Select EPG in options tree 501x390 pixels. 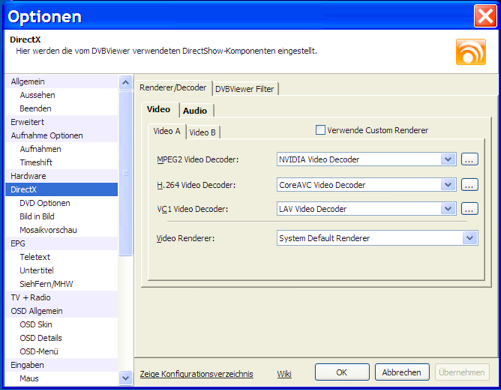pos(62,244)
